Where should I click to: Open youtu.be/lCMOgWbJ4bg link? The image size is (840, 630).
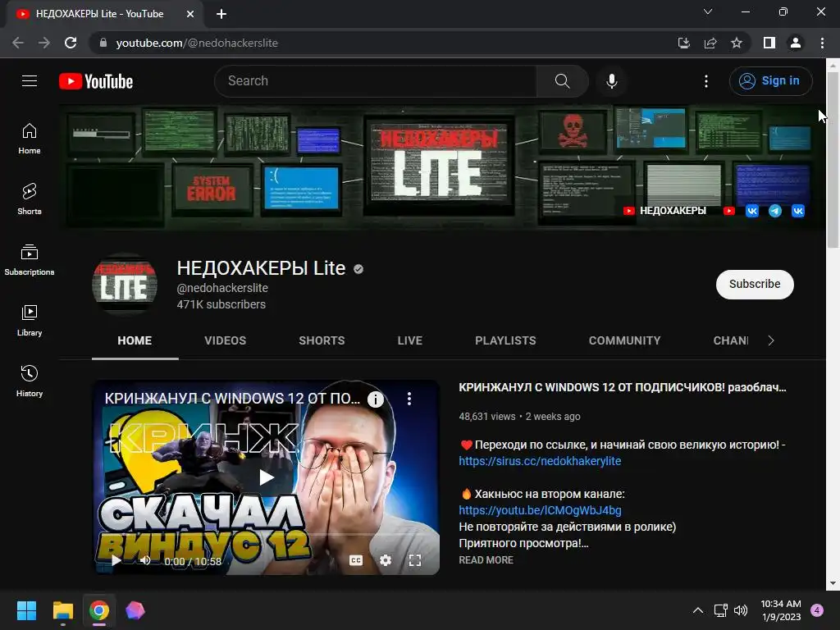[540, 510]
